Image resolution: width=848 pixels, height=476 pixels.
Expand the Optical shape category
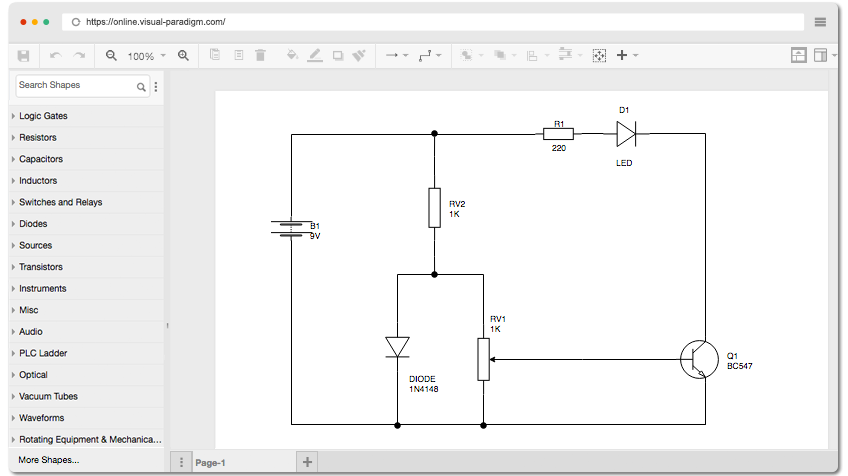[87, 375]
